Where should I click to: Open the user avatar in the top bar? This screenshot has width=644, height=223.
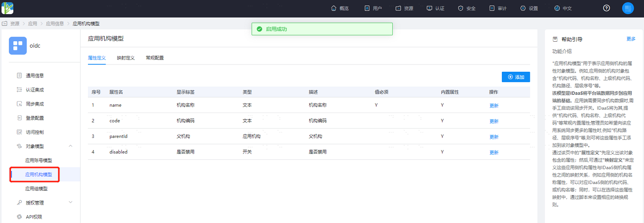628,8
